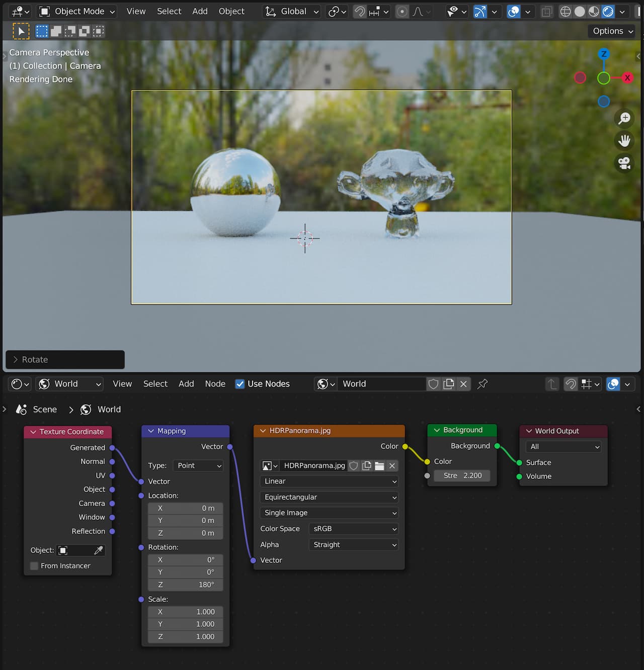Click World in the breadcrumb path
Screen dimensions: 644x670
[x=109, y=409]
